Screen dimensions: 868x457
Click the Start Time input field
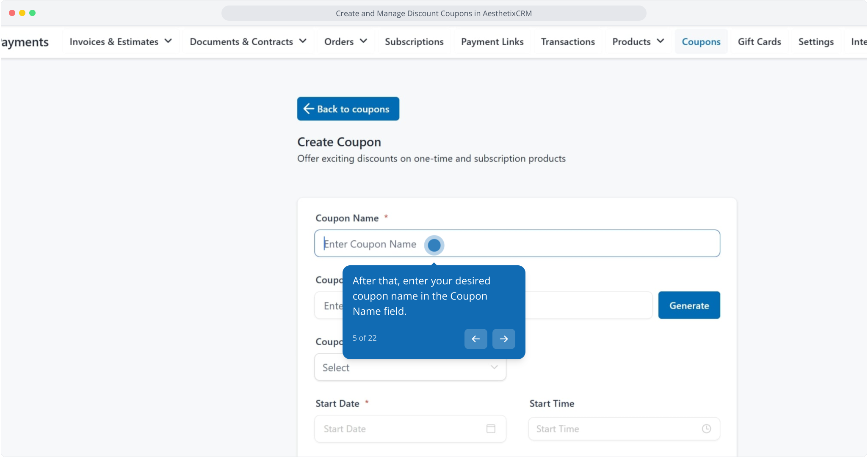[614, 429]
